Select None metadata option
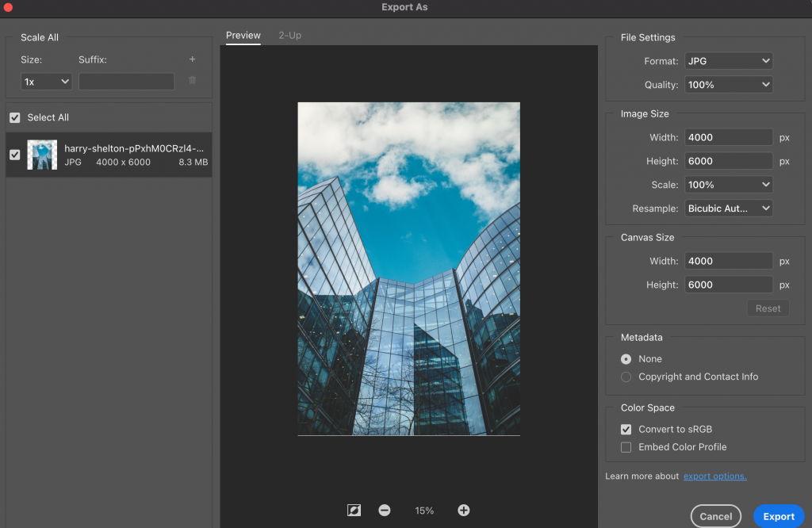 [x=626, y=359]
